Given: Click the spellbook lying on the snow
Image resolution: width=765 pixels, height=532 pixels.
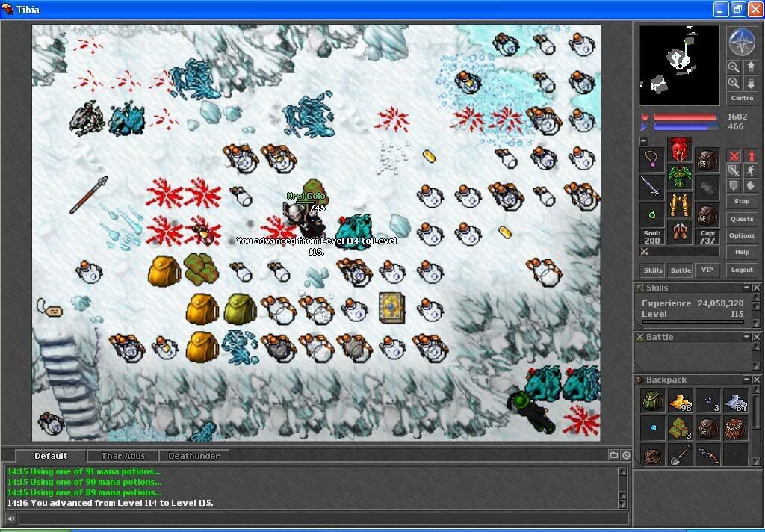Looking at the screenshot, I should coord(392,308).
